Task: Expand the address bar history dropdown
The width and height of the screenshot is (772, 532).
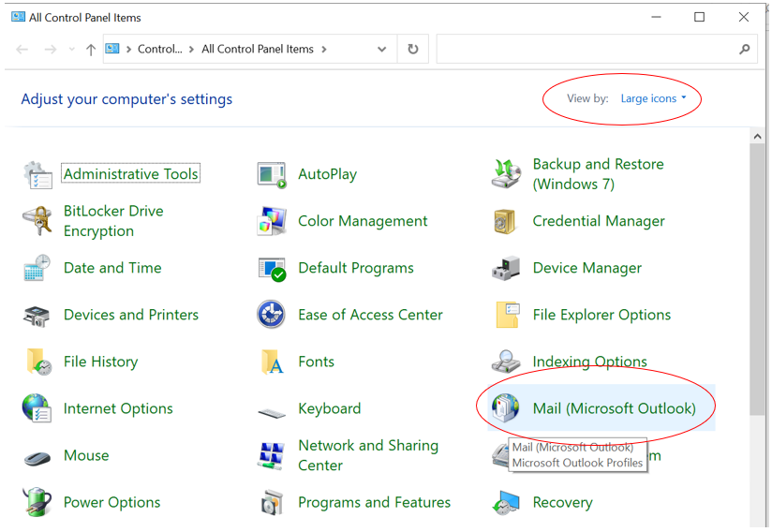Action: [381, 50]
